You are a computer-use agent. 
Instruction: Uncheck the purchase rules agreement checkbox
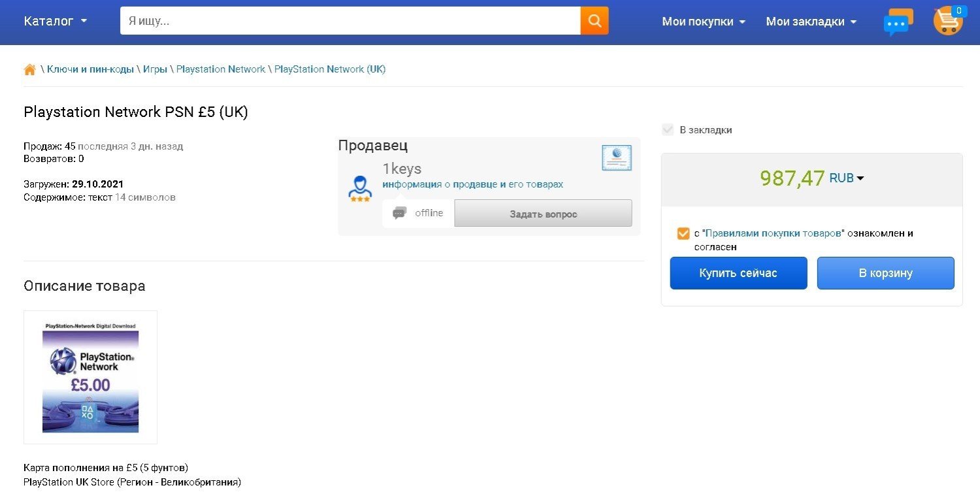point(683,233)
